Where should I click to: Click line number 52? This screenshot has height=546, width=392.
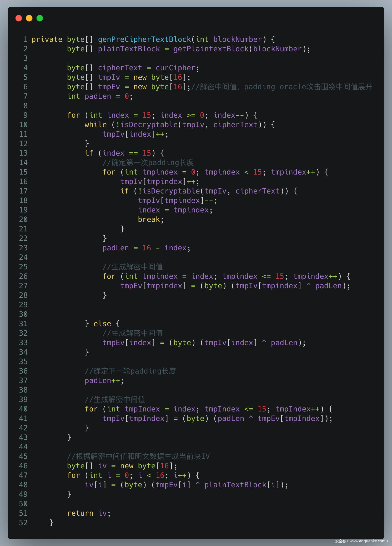(23, 523)
